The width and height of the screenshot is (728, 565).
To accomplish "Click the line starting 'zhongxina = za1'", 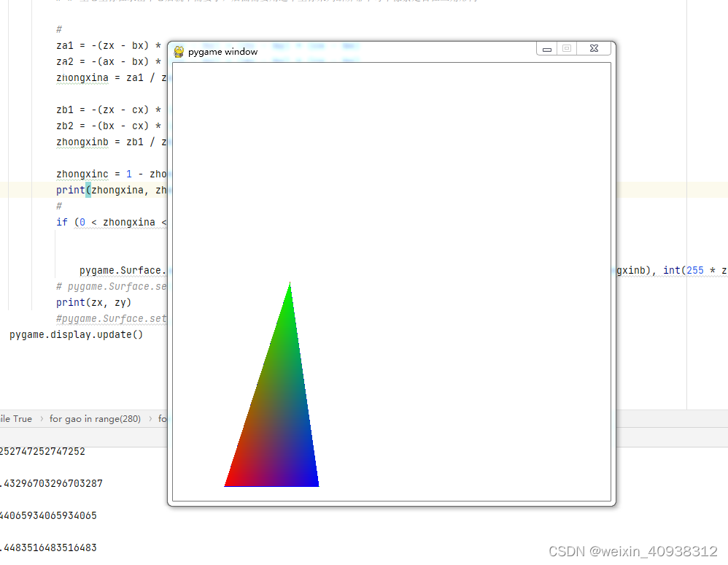I will point(112,77).
